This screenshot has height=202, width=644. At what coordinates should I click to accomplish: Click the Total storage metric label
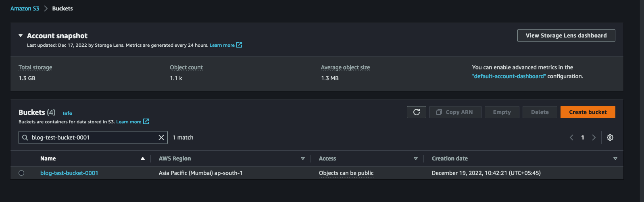tap(35, 67)
